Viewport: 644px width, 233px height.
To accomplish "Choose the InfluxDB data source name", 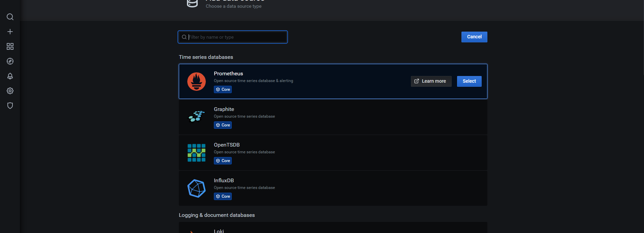I will tap(224, 181).
